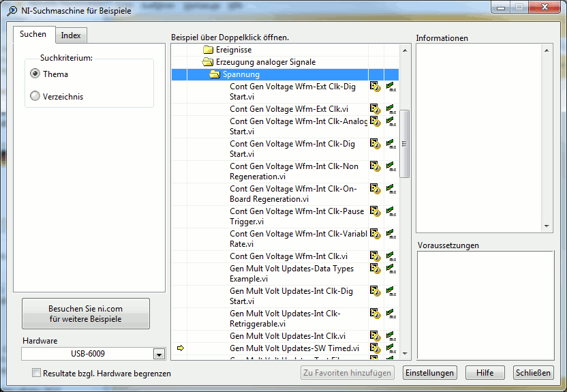Click DAQmx icon for Gen Mult Volt Updates-SW Timed.vi
567x392 pixels.
pyautogui.click(x=391, y=348)
